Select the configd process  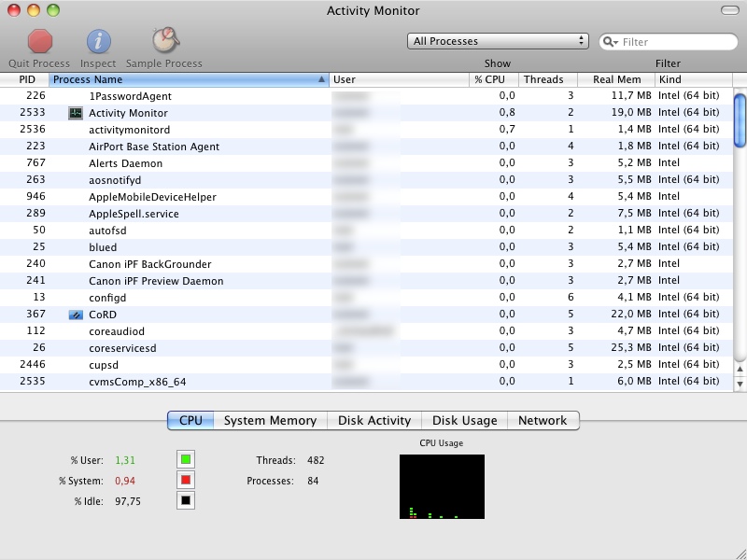pos(366,298)
